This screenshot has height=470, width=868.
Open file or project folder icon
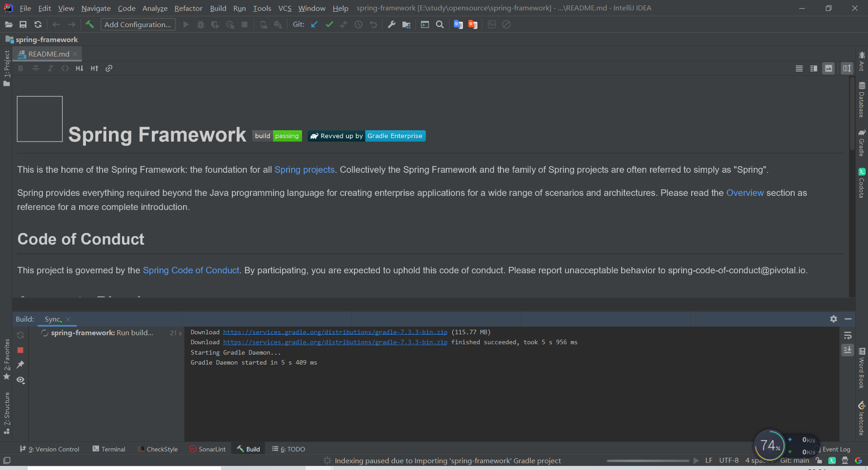[9, 24]
